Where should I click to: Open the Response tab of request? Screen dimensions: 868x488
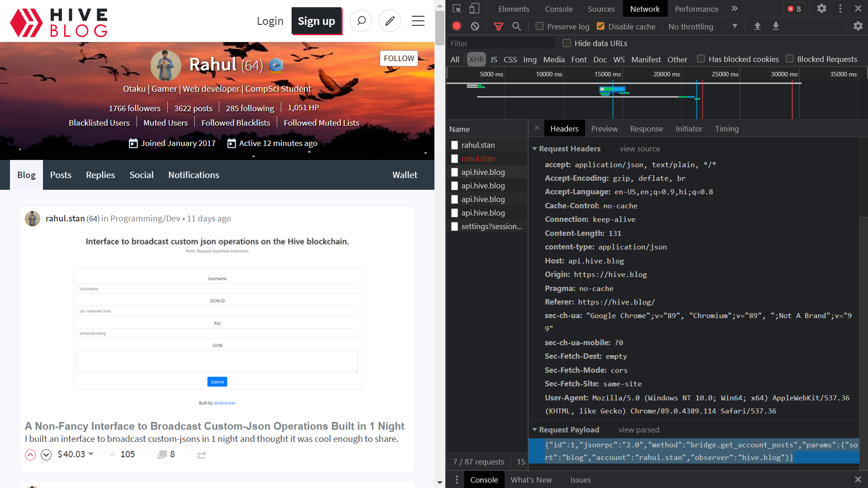(646, 129)
